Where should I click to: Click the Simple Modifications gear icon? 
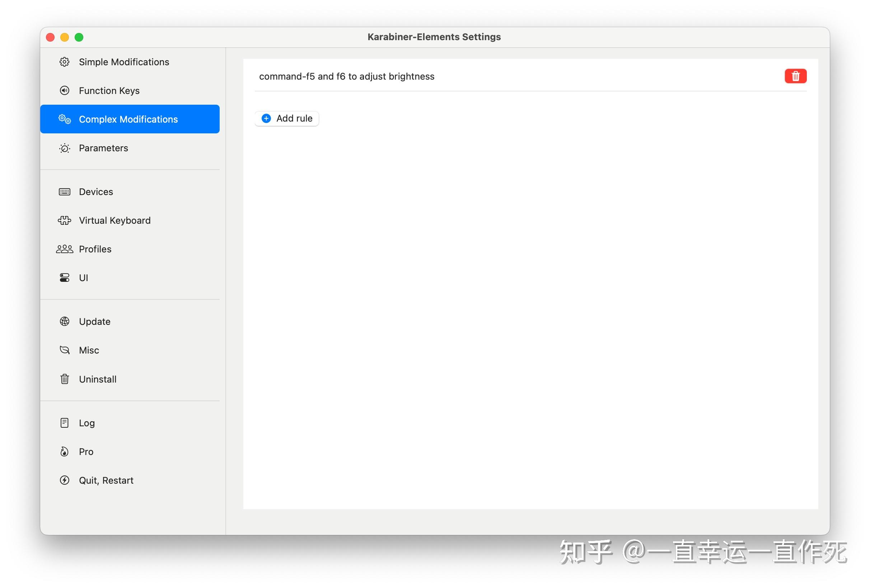64,62
